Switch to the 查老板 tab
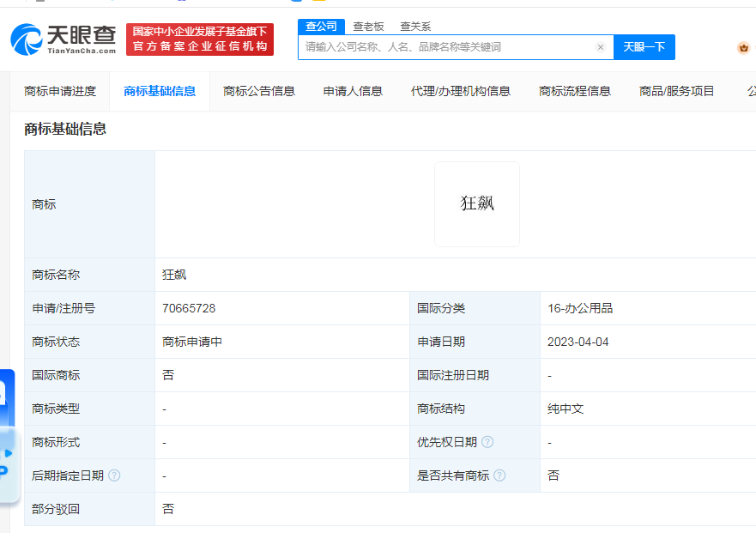756x533 pixels. pyautogui.click(x=367, y=27)
